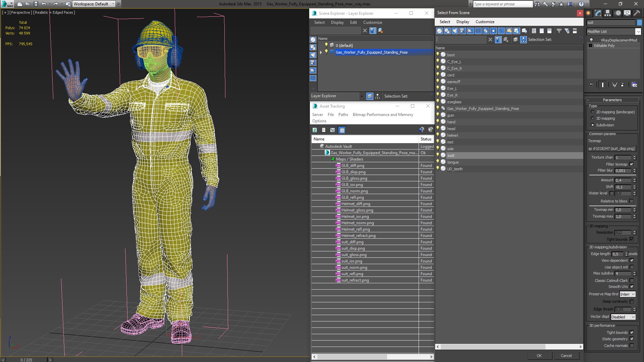Open Bitmap Performance and Memory menu
This screenshot has height=362, width=644.
pos(383,115)
